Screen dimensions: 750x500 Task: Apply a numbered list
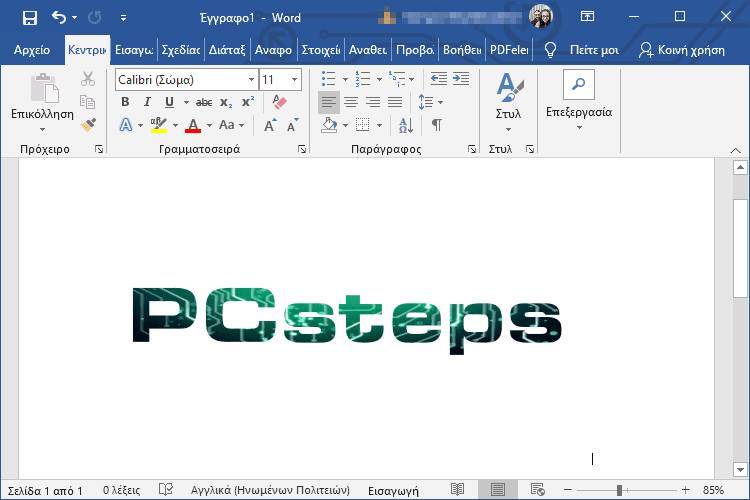click(x=363, y=78)
